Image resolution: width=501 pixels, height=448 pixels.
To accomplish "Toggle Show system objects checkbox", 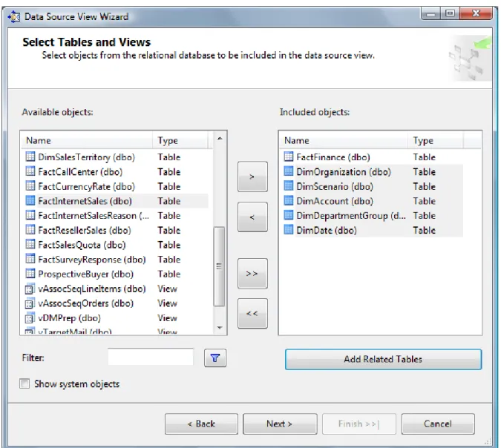I will [24, 383].
